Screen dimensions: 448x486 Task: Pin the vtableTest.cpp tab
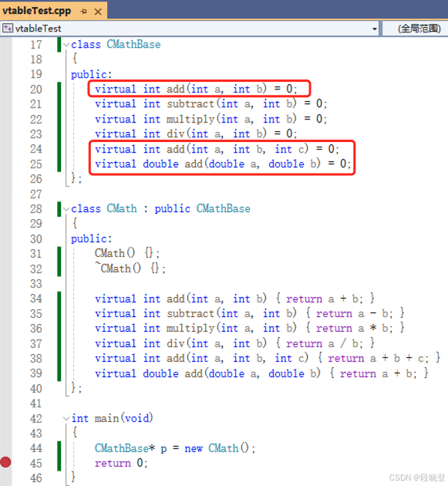tap(83, 12)
